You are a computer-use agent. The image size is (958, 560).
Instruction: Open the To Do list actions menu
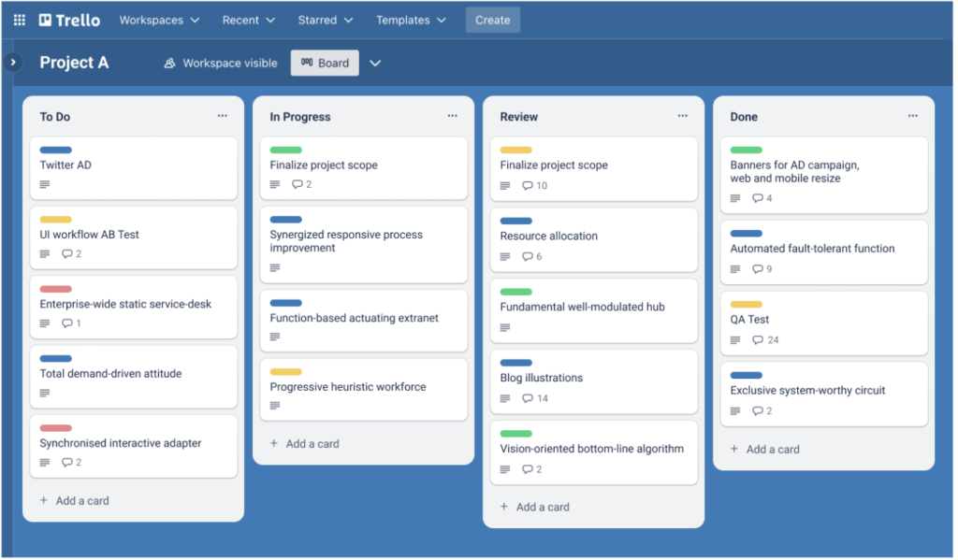click(223, 115)
